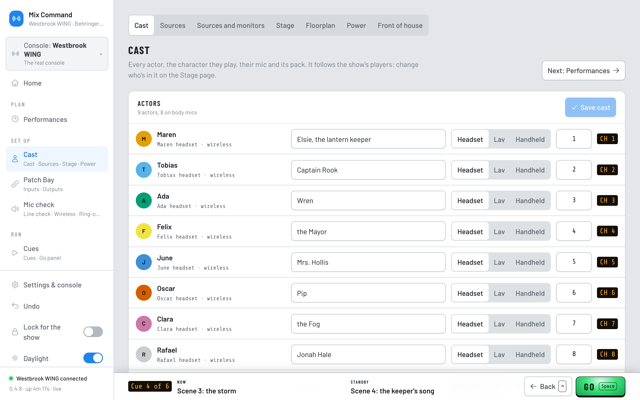Open the Floorplan tab

(320, 25)
